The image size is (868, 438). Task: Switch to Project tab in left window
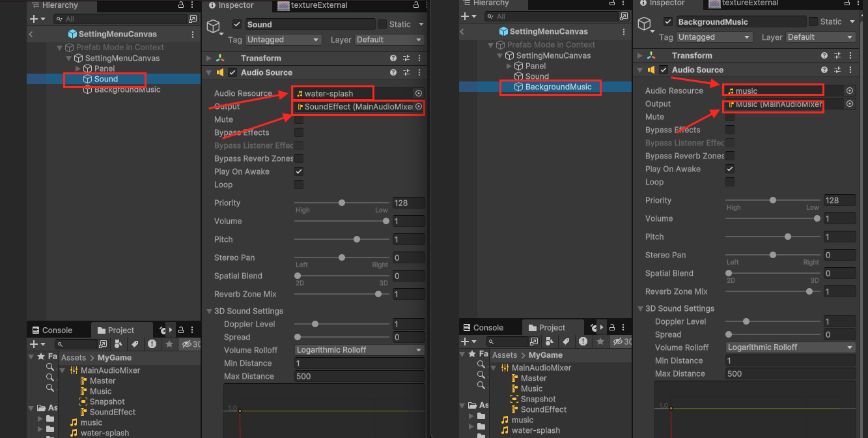[121, 330]
